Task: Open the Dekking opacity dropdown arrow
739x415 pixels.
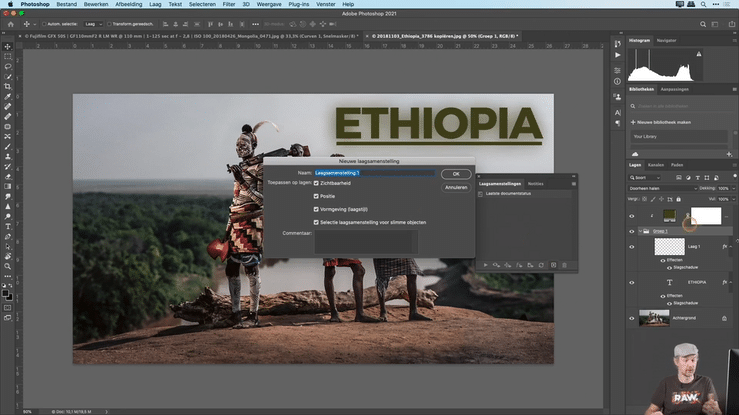Action: click(733, 188)
